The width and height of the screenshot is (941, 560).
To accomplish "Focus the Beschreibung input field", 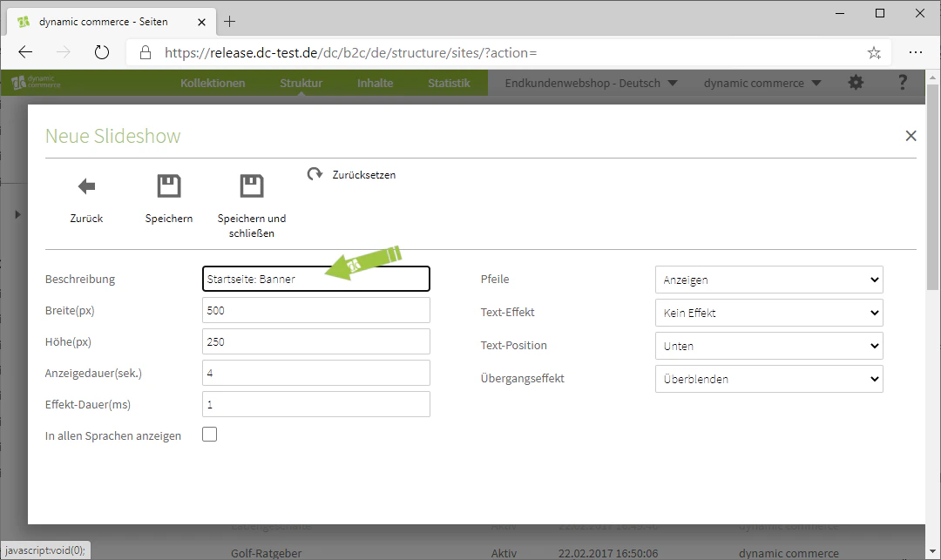I will (x=315, y=279).
